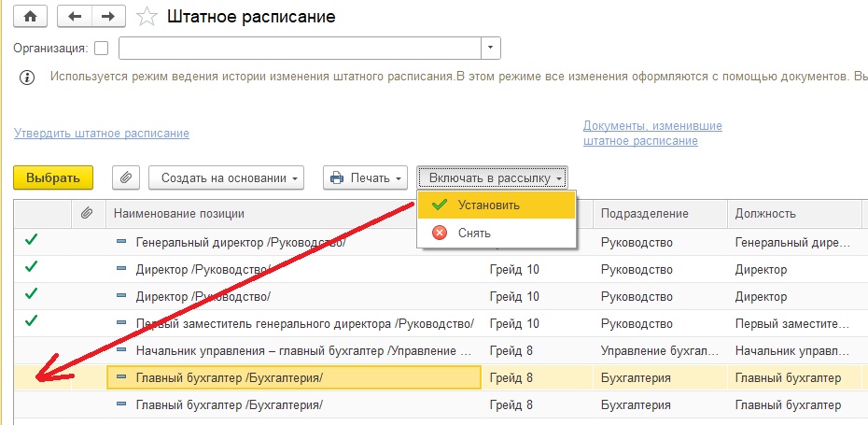Open the Организация dropdown arrow
This screenshot has width=868, height=425.
point(490,49)
